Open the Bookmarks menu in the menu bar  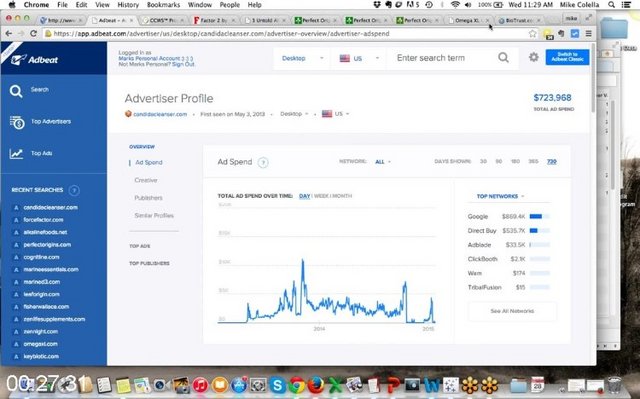[163, 5]
